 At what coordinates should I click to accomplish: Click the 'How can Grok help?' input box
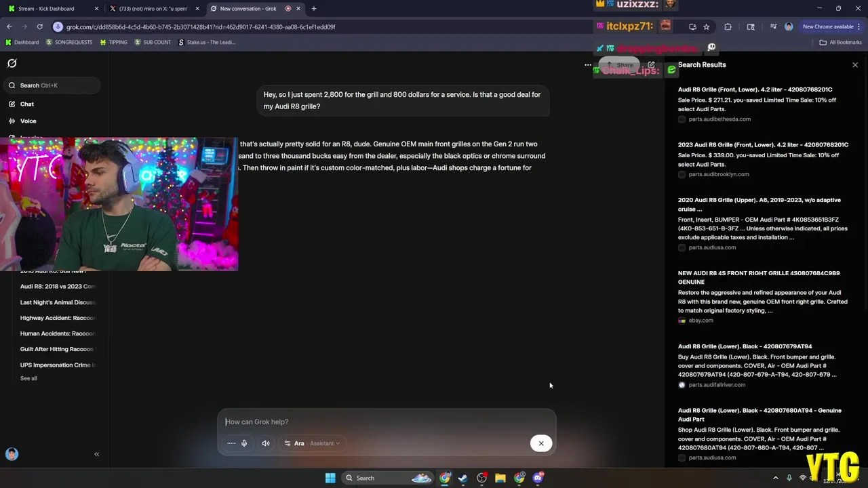pyautogui.click(x=387, y=422)
